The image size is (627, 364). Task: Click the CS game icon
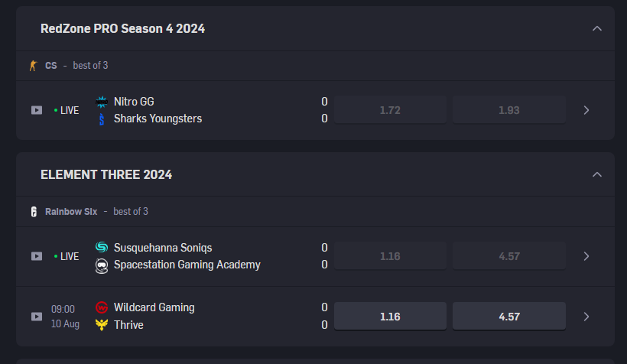pos(33,66)
